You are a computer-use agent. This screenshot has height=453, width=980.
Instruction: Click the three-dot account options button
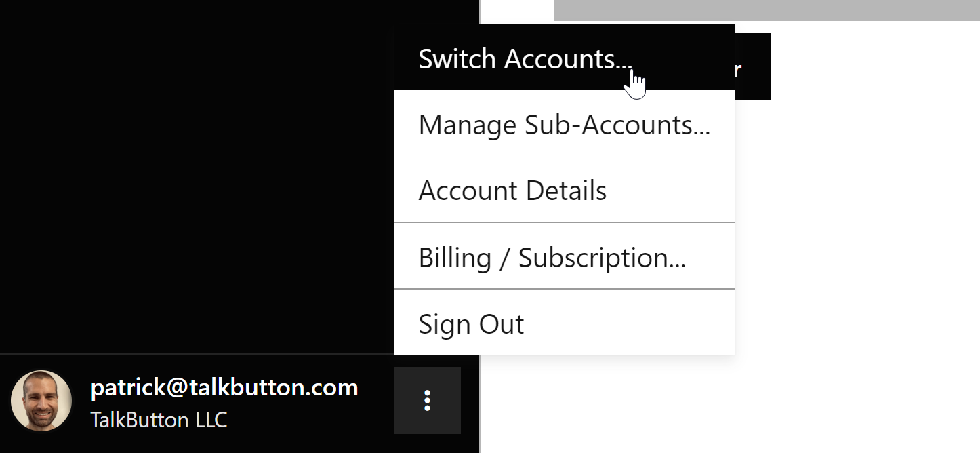click(427, 400)
